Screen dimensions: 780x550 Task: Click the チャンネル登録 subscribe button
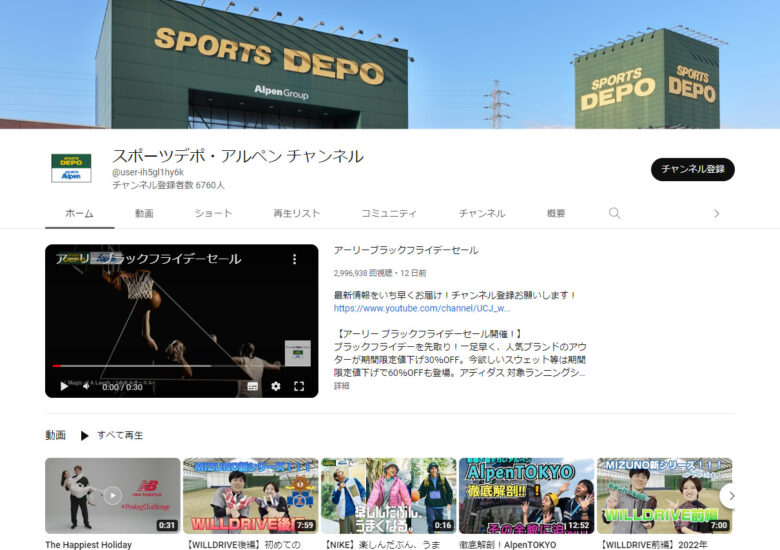click(x=692, y=170)
